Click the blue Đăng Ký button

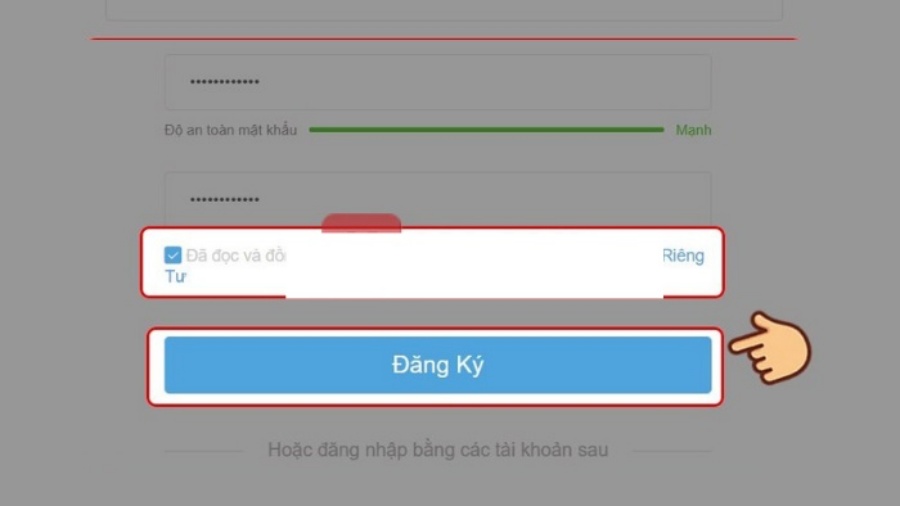tap(437, 365)
